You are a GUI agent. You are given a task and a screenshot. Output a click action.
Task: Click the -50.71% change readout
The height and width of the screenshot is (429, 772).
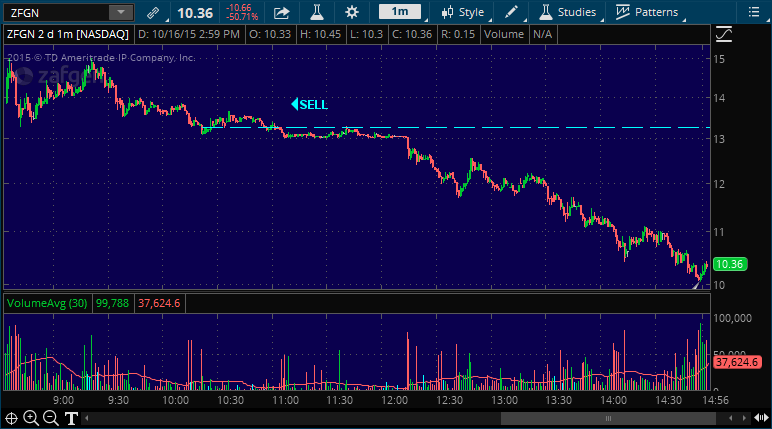pyautogui.click(x=242, y=17)
